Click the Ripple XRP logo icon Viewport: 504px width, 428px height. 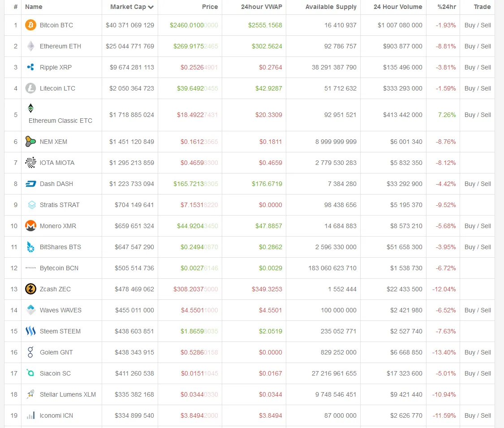click(x=30, y=67)
